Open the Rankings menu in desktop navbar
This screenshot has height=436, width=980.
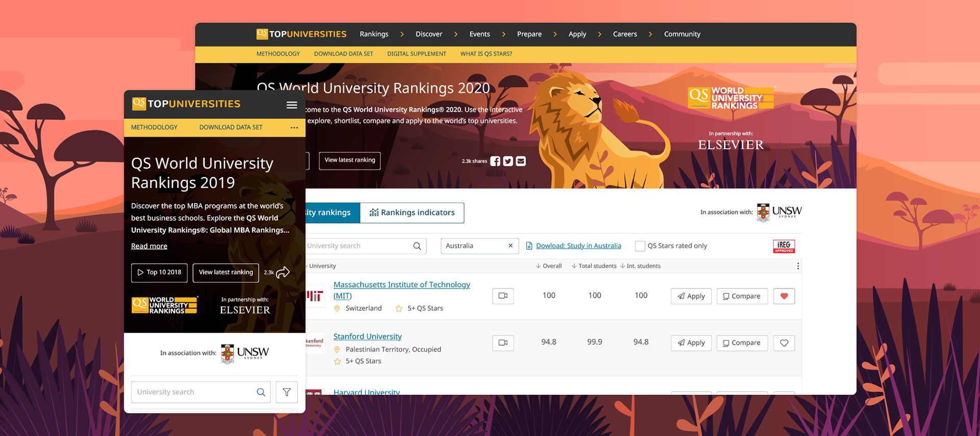pos(374,34)
